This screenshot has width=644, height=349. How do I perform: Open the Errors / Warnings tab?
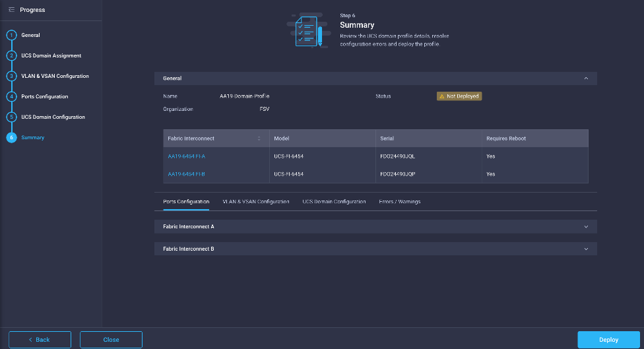[x=400, y=202]
